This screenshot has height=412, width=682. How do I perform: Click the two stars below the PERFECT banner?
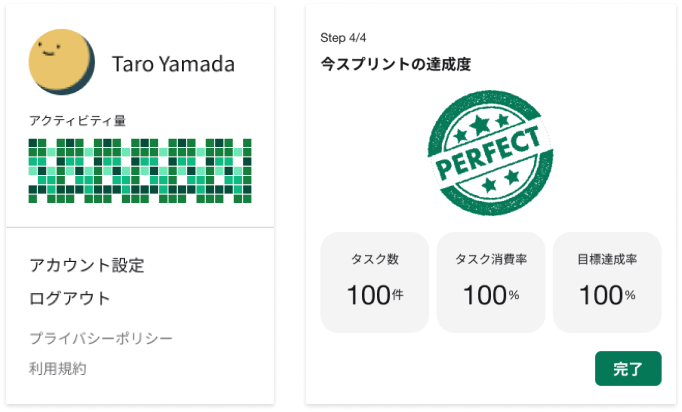501,181
